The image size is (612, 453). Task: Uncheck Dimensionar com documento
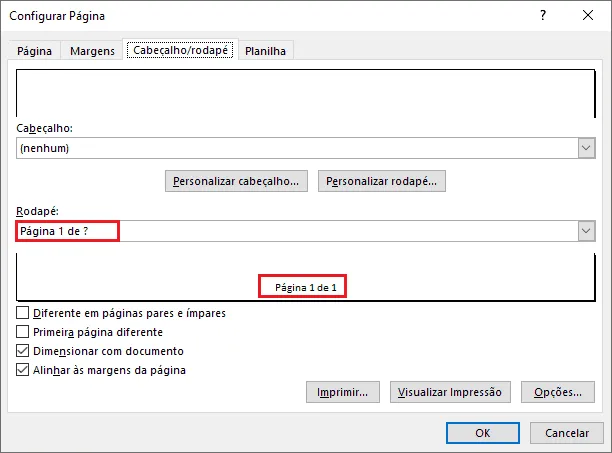[23, 351]
